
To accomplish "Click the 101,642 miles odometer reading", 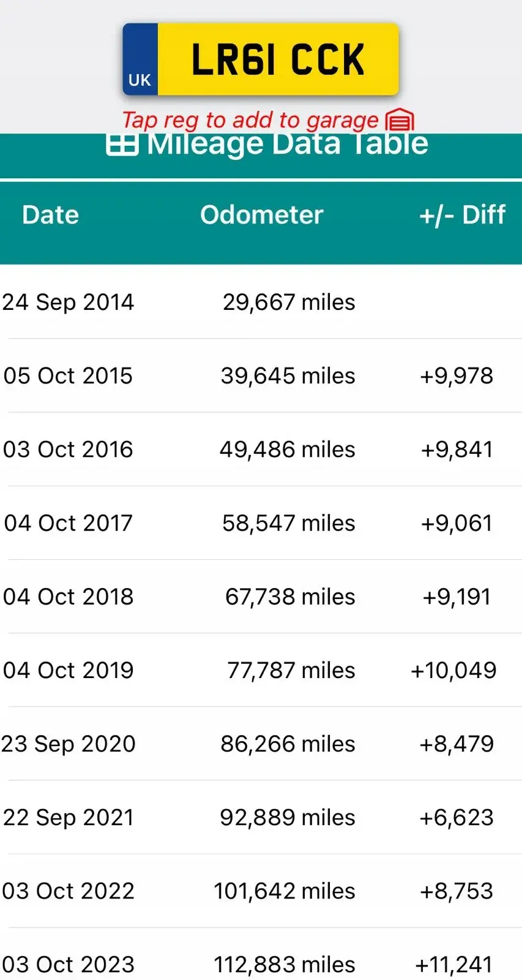I will click(x=285, y=891).
